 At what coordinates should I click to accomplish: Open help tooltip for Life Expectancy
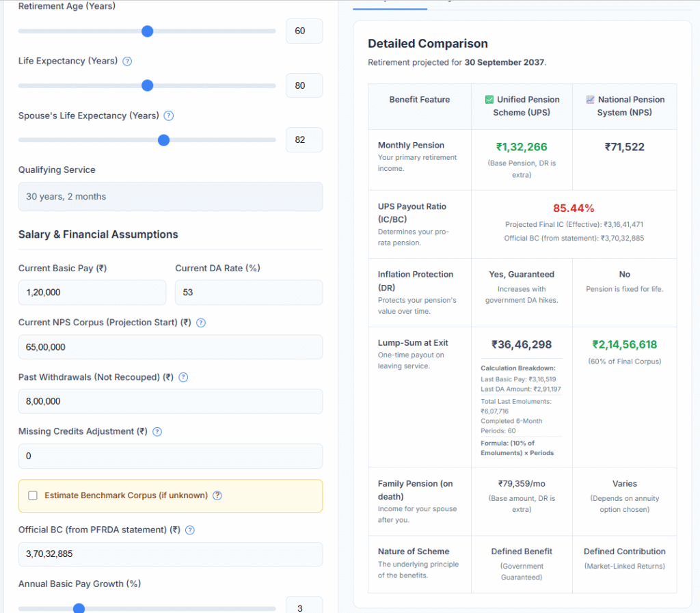[x=127, y=61]
